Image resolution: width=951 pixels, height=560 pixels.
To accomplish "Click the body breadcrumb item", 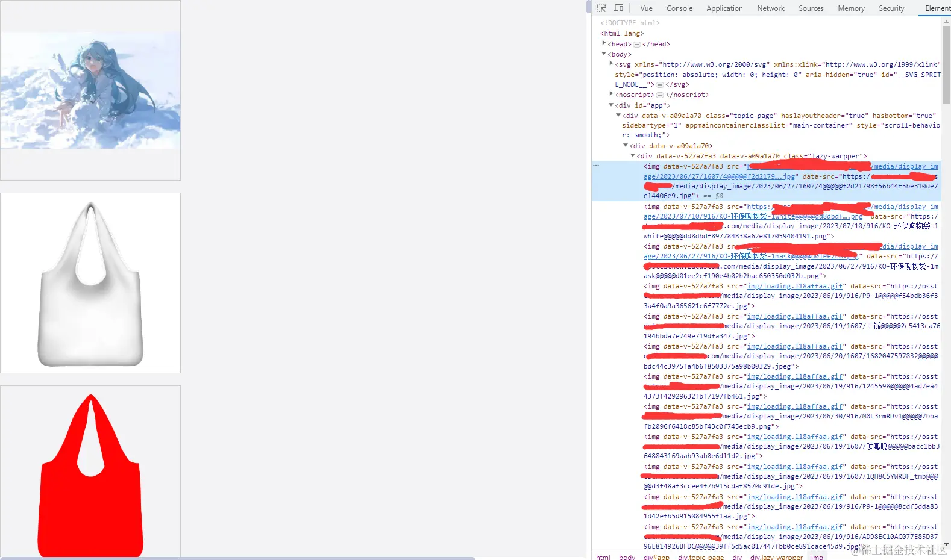I will click(x=627, y=556).
